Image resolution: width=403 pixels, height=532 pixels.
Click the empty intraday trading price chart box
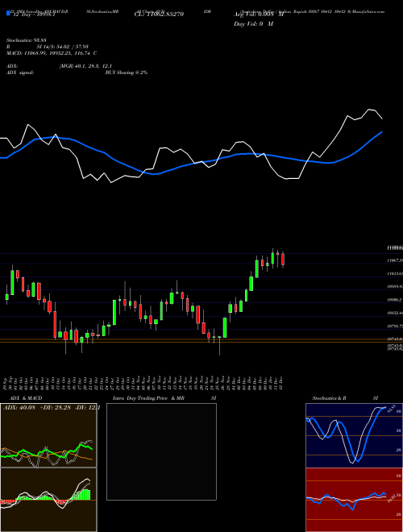coord(161,451)
